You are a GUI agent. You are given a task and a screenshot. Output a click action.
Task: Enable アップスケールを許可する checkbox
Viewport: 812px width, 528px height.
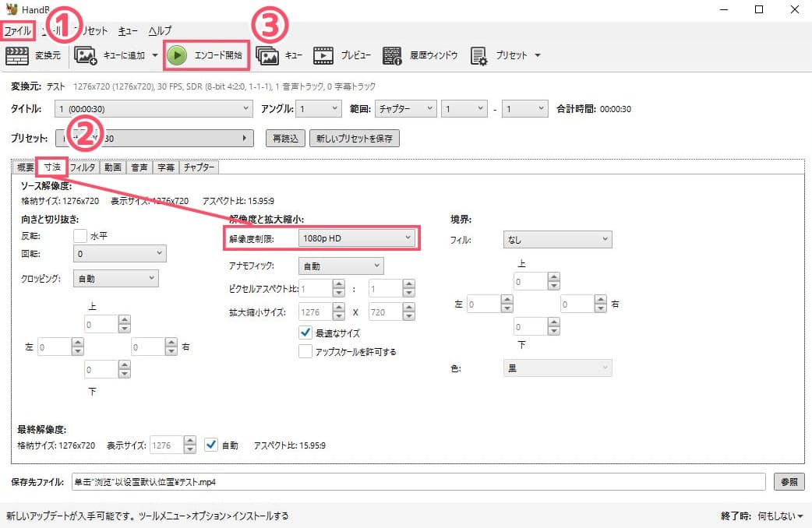[x=305, y=352]
